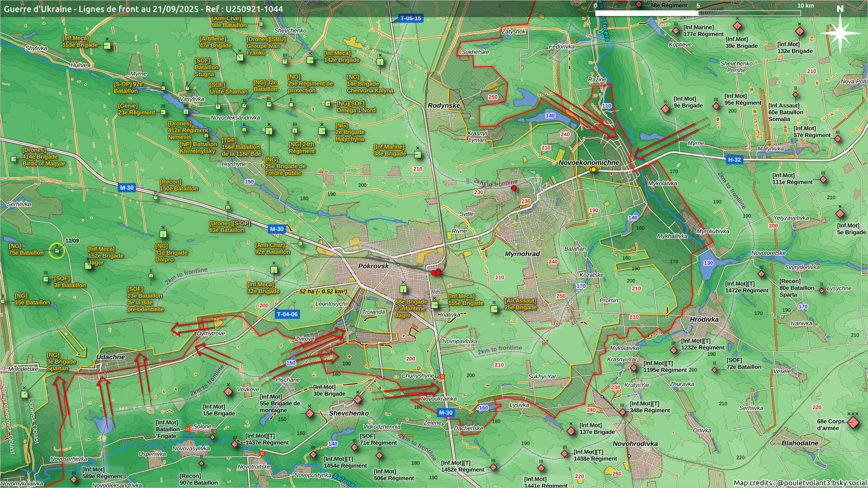
Task: Click the H-32 road shield
Action: pyautogui.click(x=734, y=160)
